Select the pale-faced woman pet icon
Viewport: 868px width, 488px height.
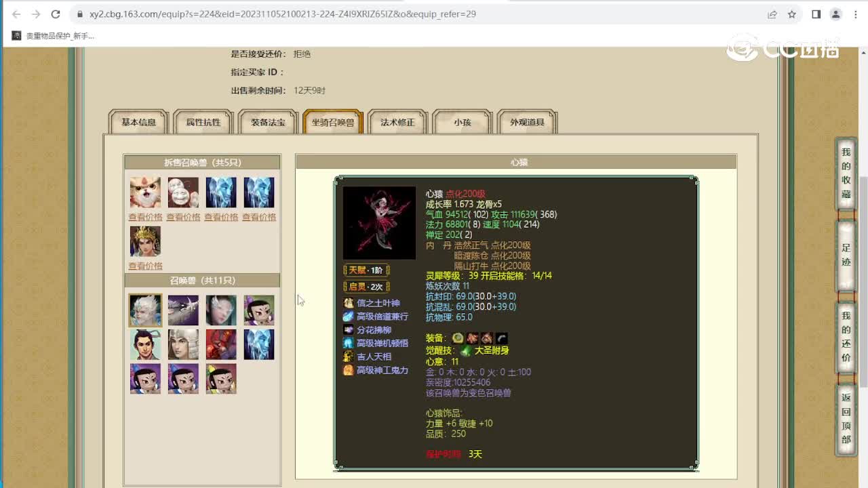click(x=222, y=310)
